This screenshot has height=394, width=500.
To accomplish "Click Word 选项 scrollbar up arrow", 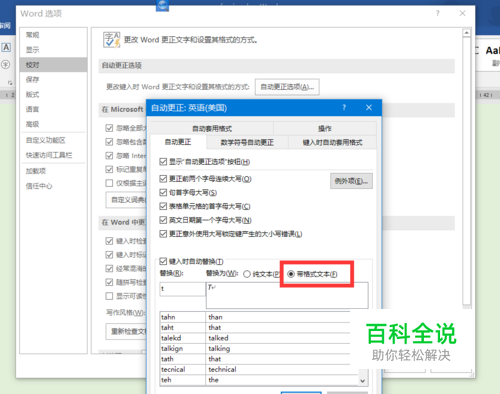I will 467,33.
